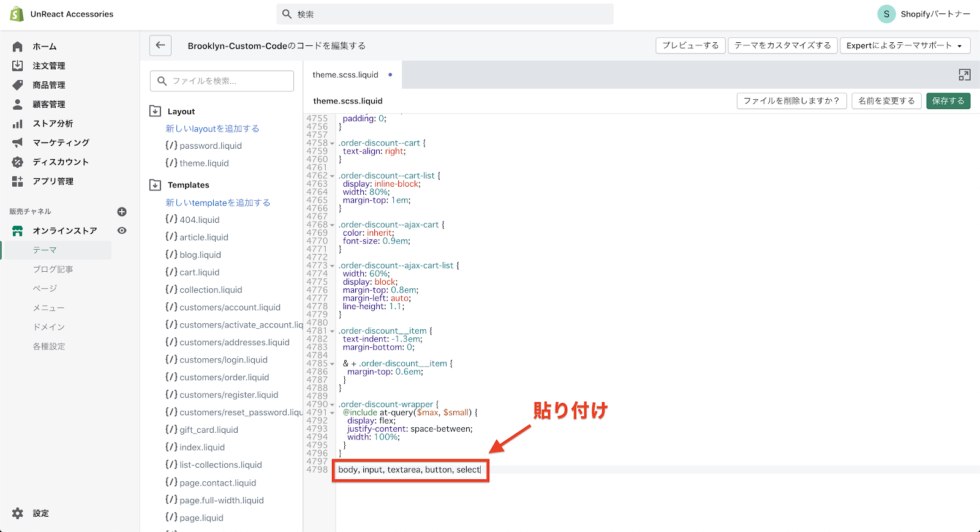
Task: View online store via eye icon
Action: (122, 231)
